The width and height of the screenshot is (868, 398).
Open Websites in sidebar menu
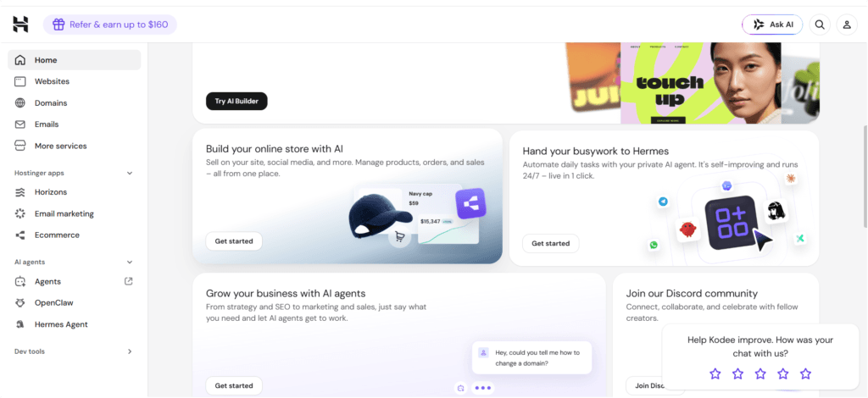[x=75, y=81]
